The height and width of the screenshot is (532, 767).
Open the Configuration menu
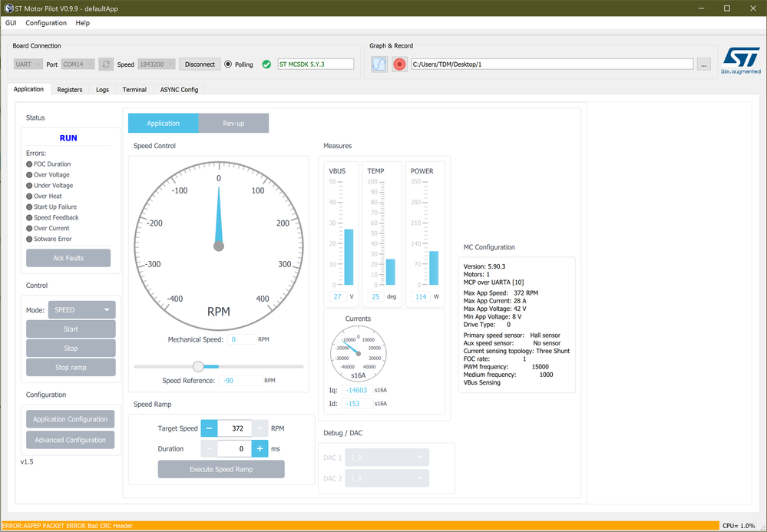click(46, 23)
